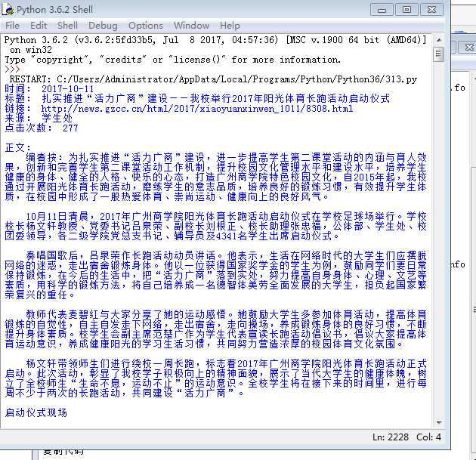The width and height of the screenshot is (476, 460).
Task: Click the news.gzcc.cn URL text
Action: [197, 109]
